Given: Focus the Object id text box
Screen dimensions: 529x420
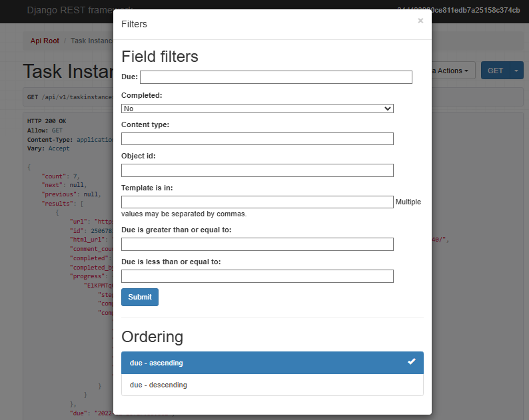Looking at the screenshot, I should tap(257, 170).
